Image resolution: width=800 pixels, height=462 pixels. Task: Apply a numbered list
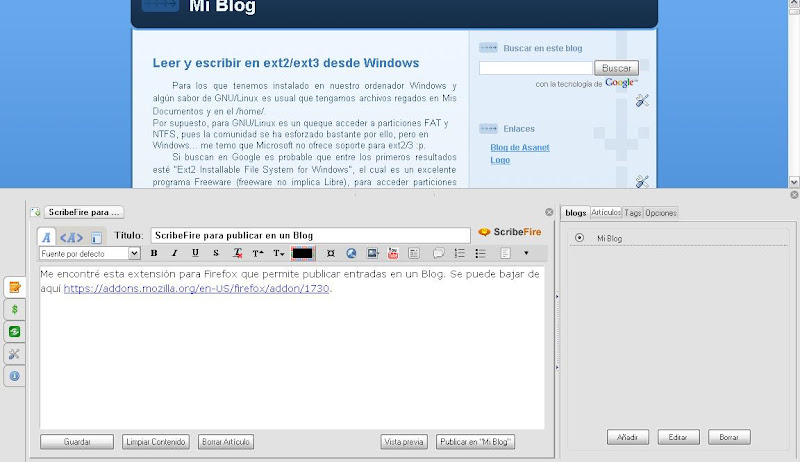click(459, 253)
